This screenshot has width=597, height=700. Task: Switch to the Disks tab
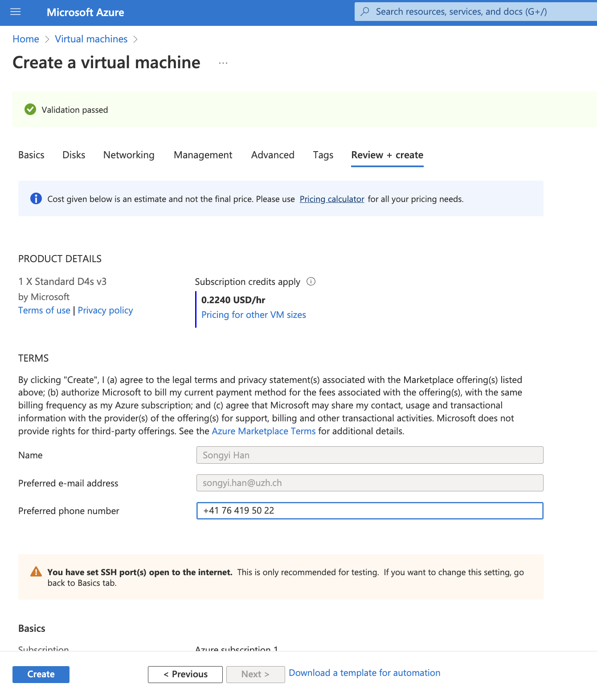click(74, 155)
